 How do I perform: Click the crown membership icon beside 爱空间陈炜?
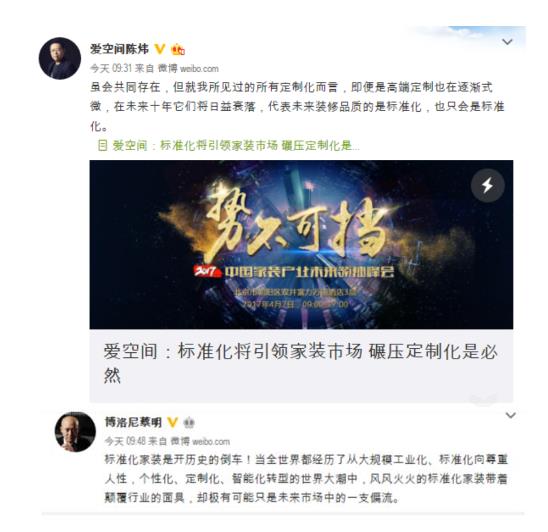point(178,50)
